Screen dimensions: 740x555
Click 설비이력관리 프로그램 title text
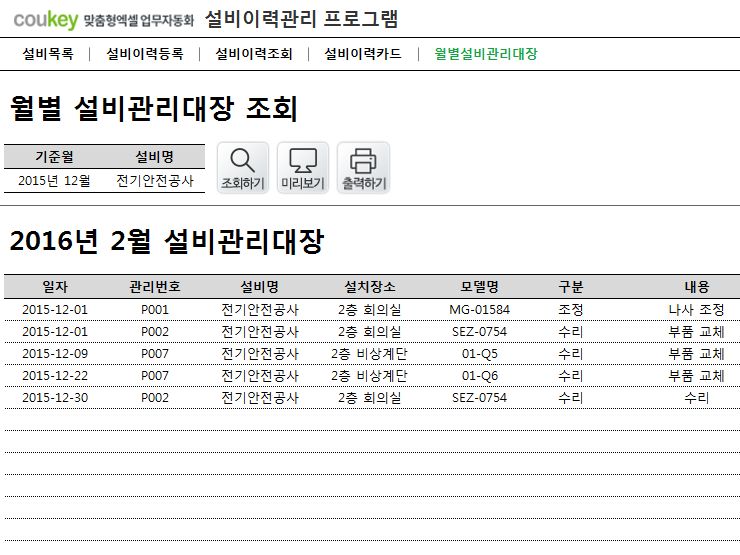tap(302, 19)
